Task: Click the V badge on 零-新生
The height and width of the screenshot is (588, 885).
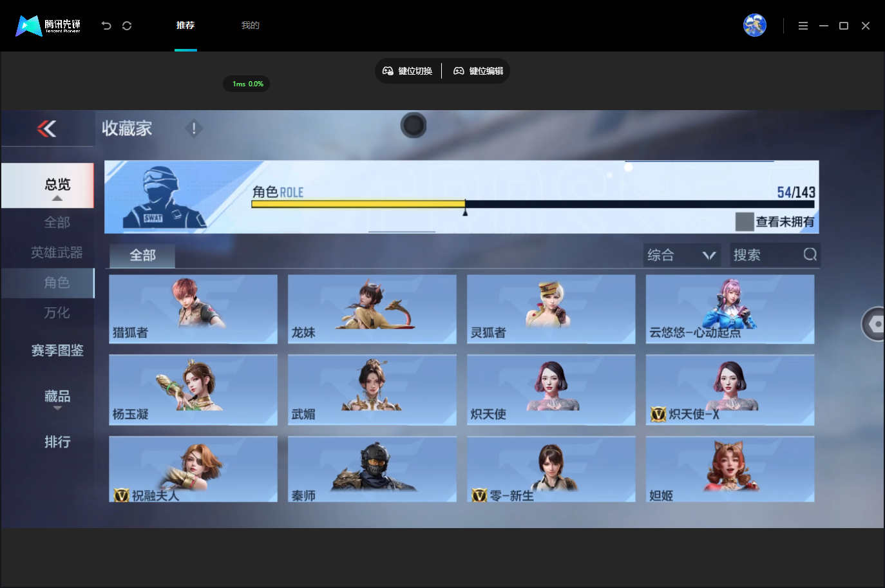Action: pyautogui.click(x=479, y=495)
